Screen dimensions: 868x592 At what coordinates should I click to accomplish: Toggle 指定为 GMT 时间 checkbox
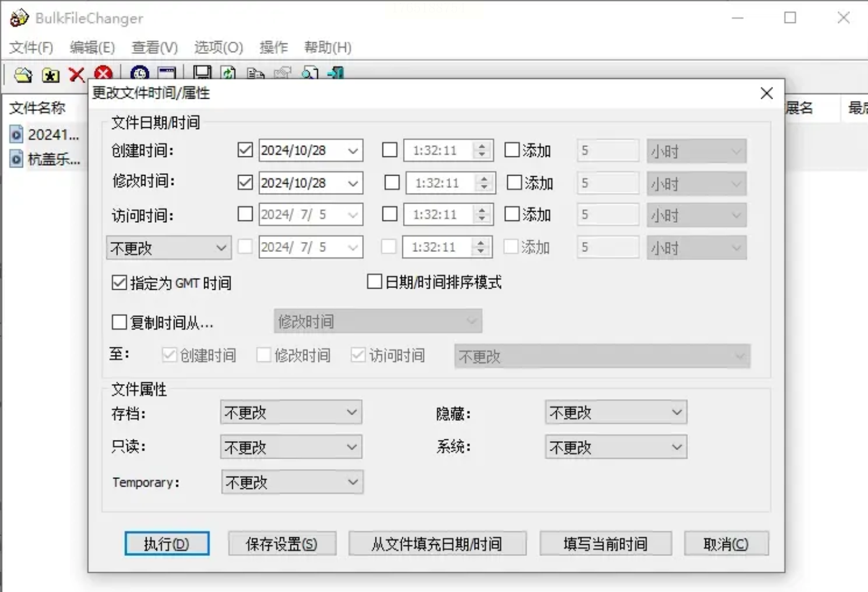pos(119,283)
